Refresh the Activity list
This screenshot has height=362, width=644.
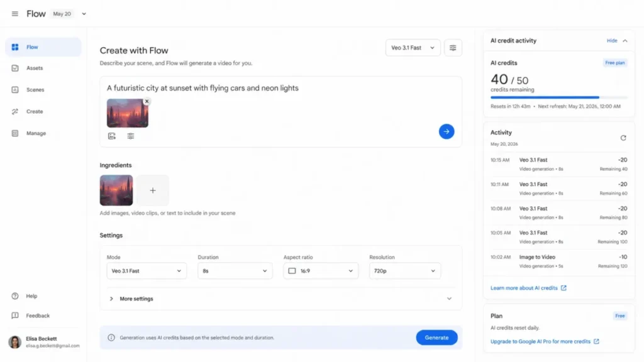(623, 138)
